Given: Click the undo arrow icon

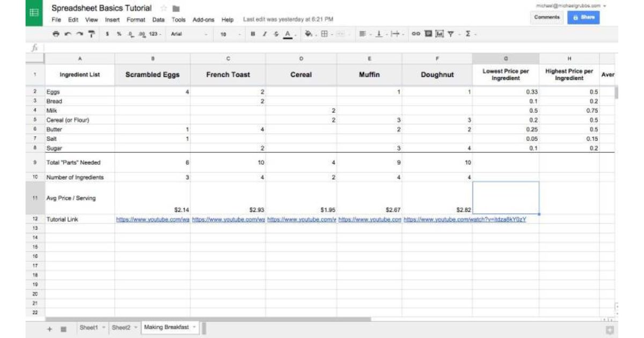Looking at the screenshot, I should tap(68, 34).
